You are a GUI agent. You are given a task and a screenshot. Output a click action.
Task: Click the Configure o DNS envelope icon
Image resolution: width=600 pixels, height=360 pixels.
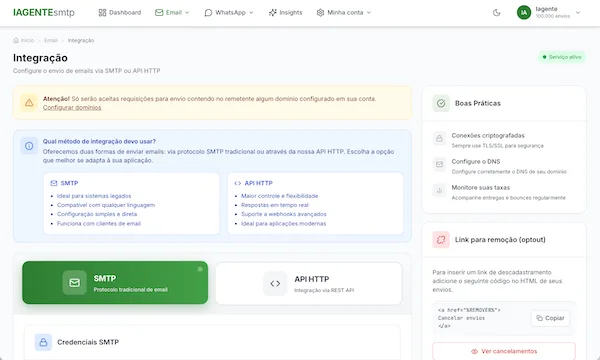(439, 164)
